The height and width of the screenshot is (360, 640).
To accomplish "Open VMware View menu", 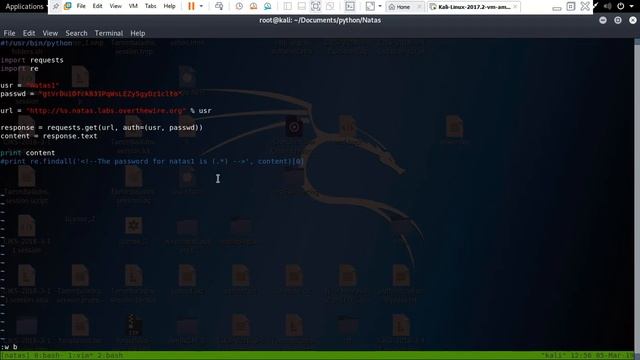I will pyautogui.click(x=116, y=7).
